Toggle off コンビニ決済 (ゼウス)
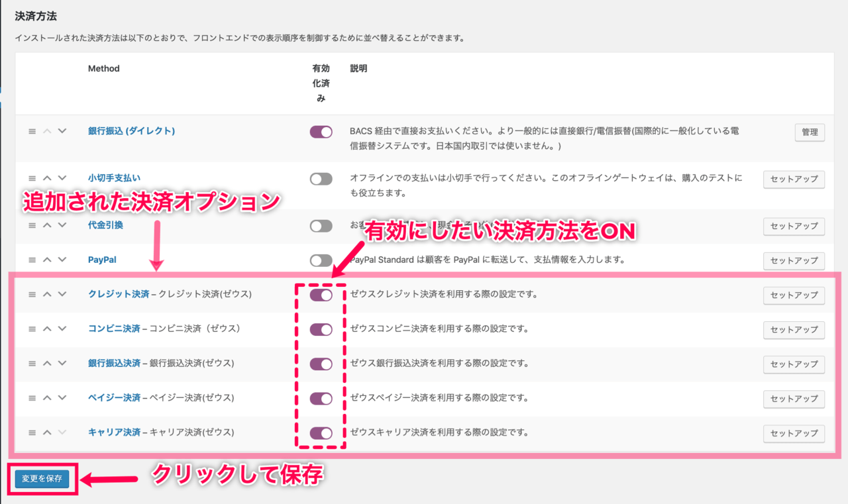Screen dimensions: 848x504 [321, 329]
